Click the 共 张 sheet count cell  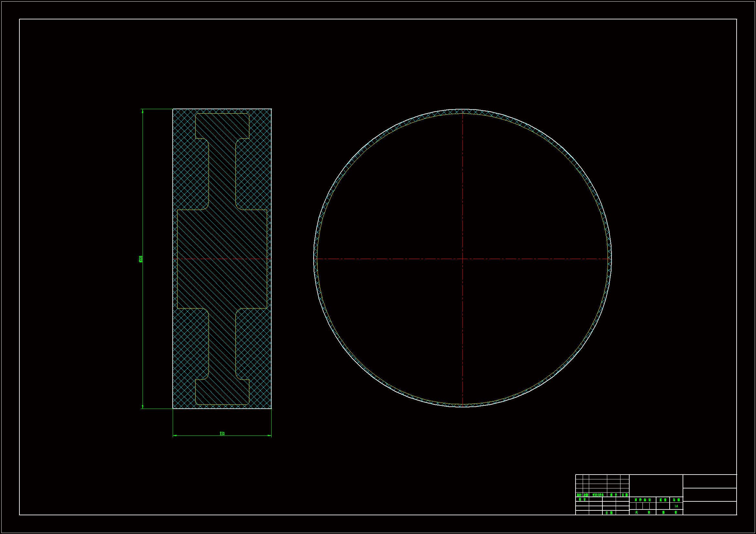click(x=643, y=513)
